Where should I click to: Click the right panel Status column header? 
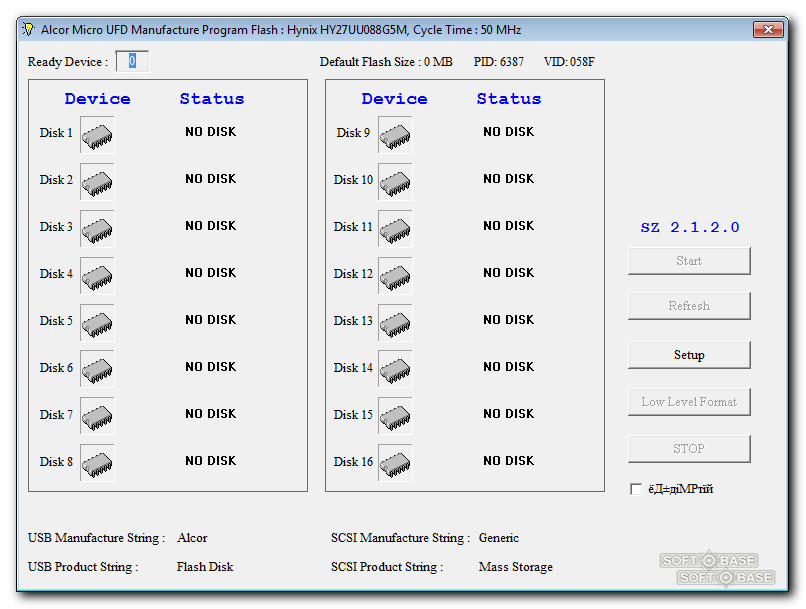509,99
